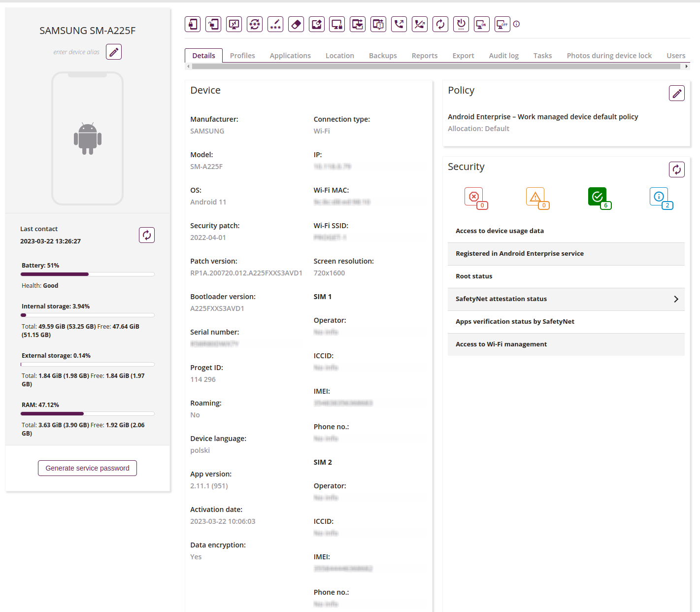The width and height of the screenshot is (700, 612).
Task: Open the Backups tab
Action: tap(383, 56)
